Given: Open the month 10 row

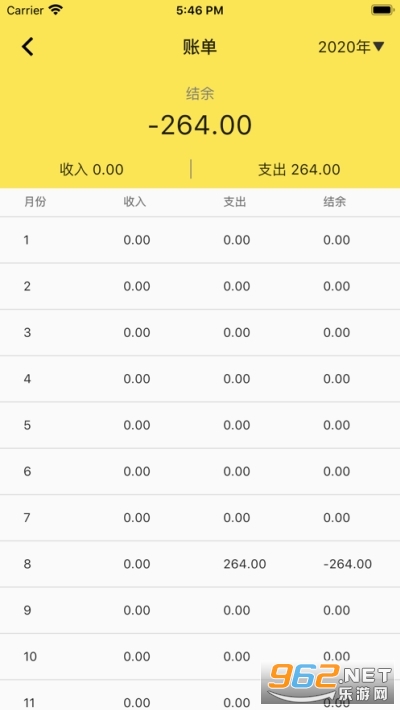Looking at the screenshot, I should (200, 657).
